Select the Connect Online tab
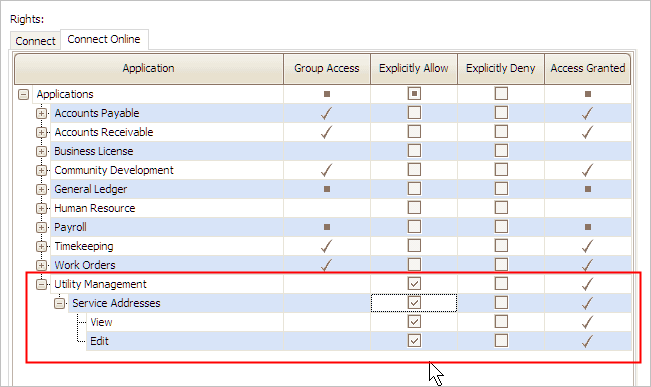 pyautogui.click(x=104, y=39)
